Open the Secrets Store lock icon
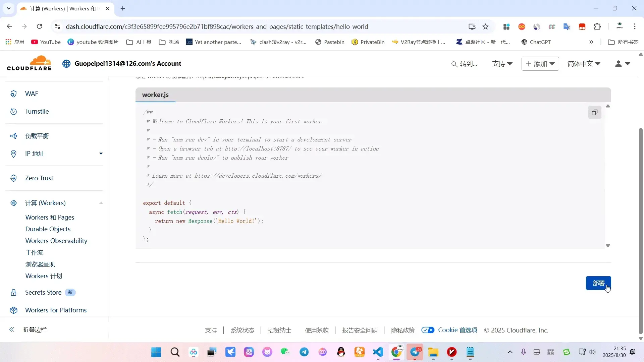644x362 pixels. 13,293
